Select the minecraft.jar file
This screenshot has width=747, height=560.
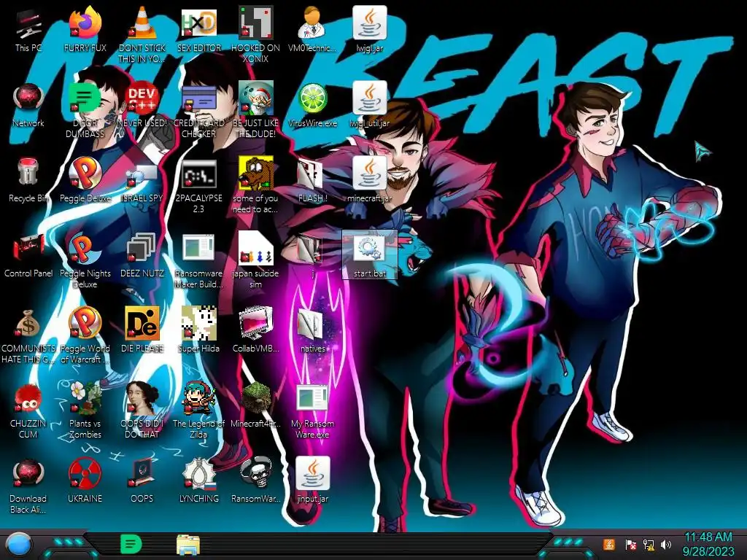tap(370, 180)
